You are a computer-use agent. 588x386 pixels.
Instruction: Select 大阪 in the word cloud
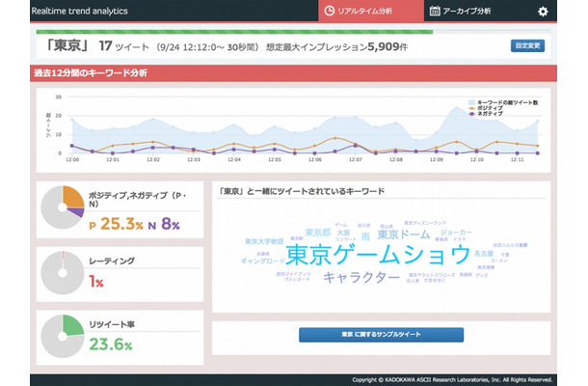pos(343,233)
